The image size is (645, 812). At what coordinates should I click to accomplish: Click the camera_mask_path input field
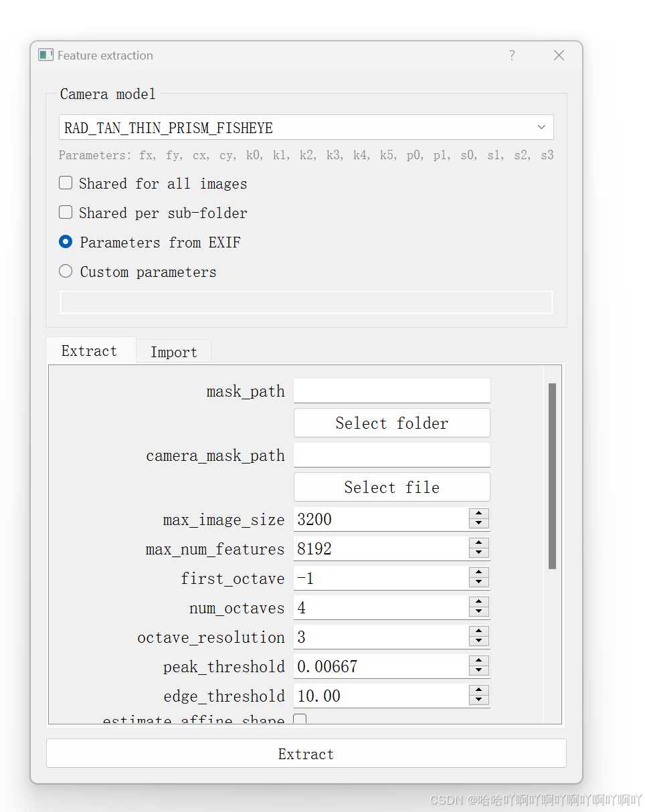click(391, 455)
